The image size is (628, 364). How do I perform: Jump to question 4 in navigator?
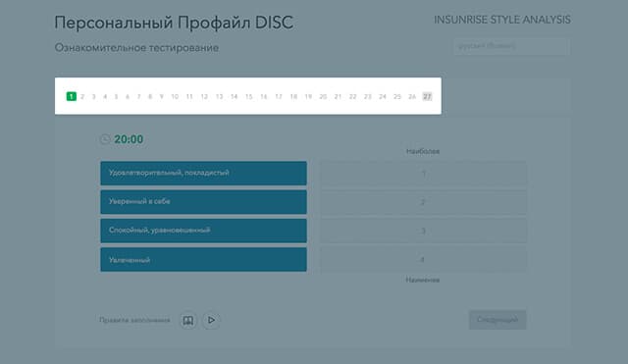point(105,96)
